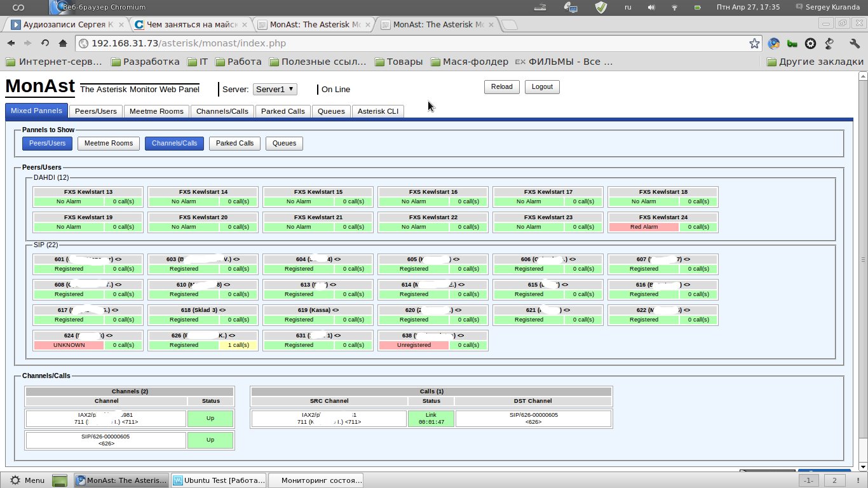This screenshot has height=488, width=868.
Task: Switch to the Asterisk CLI tab
Action: (x=378, y=111)
